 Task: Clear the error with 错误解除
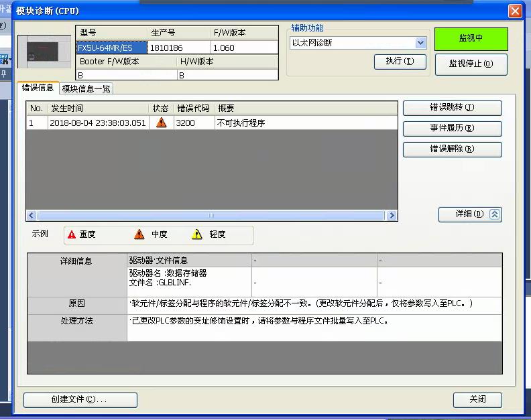click(452, 149)
